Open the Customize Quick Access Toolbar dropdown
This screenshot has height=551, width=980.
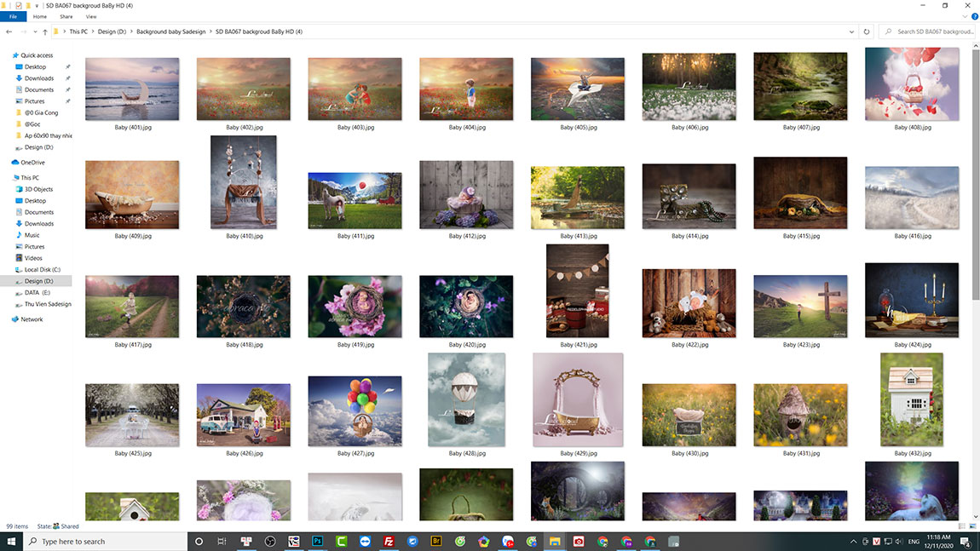[37, 6]
